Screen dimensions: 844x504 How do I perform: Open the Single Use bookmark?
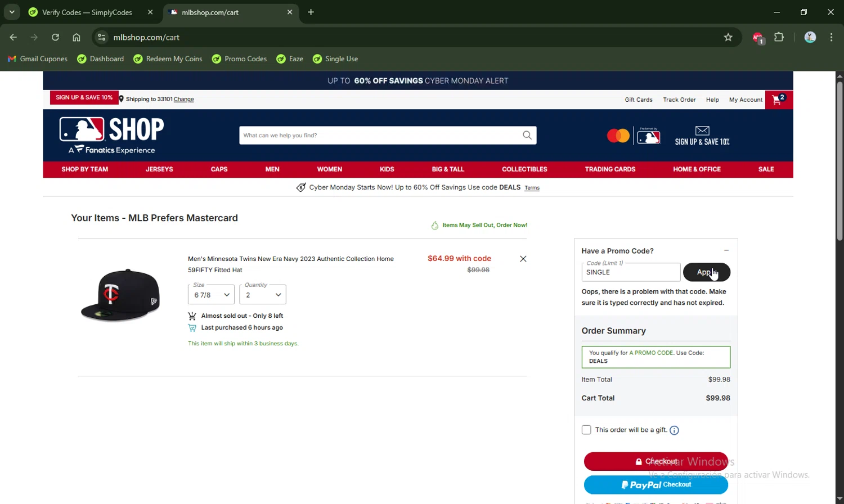(x=335, y=58)
